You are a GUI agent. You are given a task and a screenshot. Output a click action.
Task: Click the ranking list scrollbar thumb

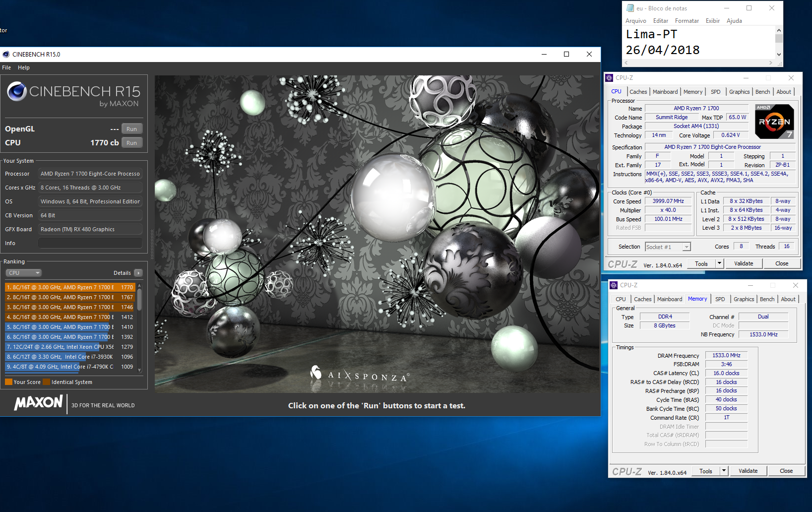[x=139, y=300]
